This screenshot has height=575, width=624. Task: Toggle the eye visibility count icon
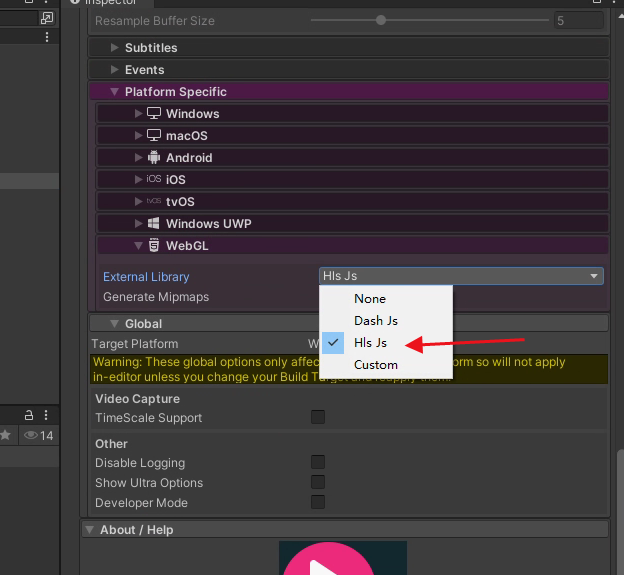[38, 435]
